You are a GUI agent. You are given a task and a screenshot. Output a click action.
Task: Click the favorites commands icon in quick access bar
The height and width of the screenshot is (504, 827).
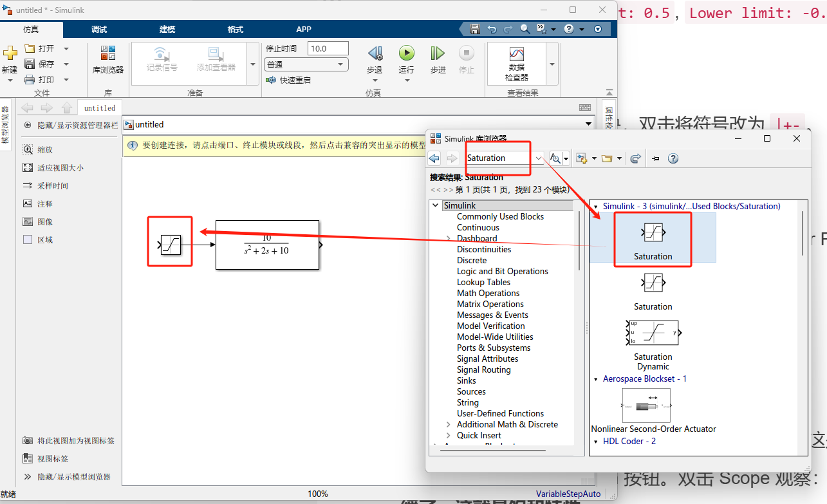(541, 29)
